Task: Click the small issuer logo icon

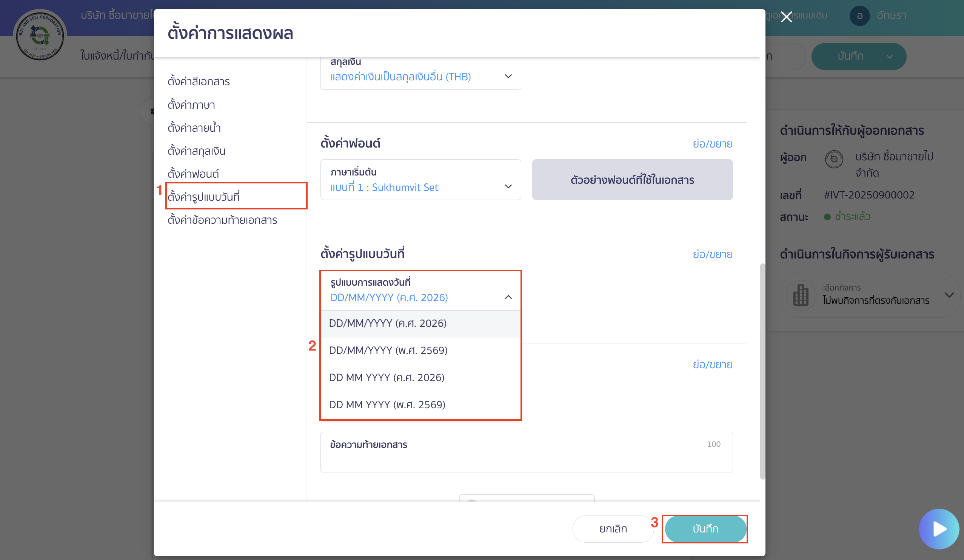Action: (833, 159)
